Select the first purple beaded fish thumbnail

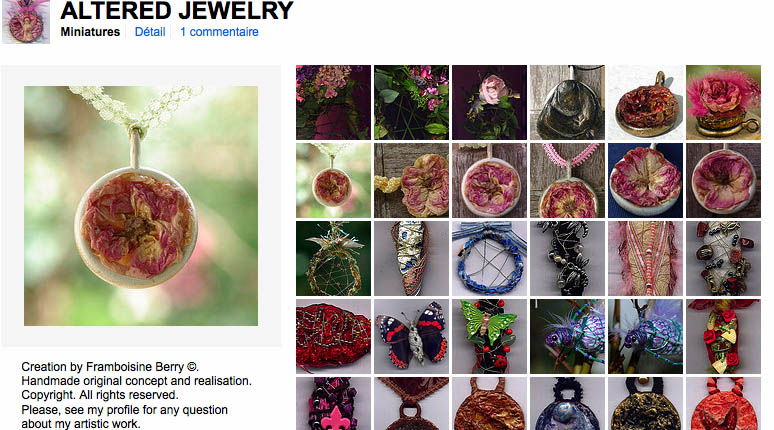click(x=567, y=336)
